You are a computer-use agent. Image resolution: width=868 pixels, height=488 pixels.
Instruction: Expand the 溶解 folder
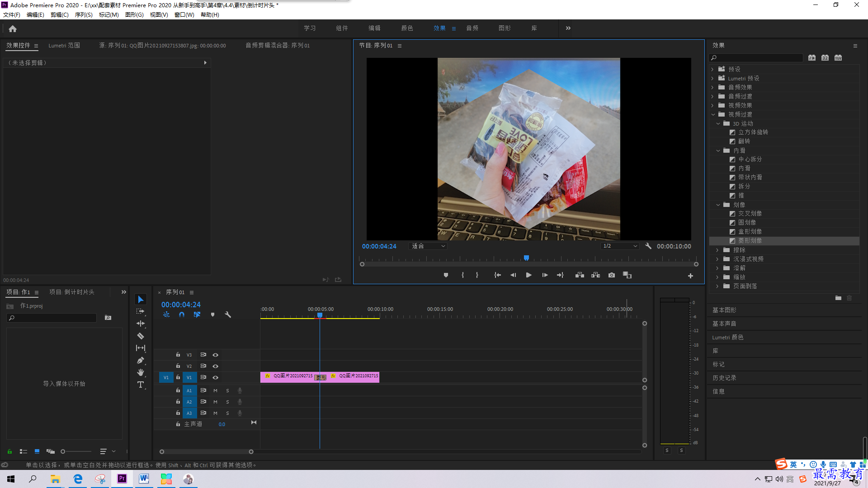pyautogui.click(x=717, y=268)
